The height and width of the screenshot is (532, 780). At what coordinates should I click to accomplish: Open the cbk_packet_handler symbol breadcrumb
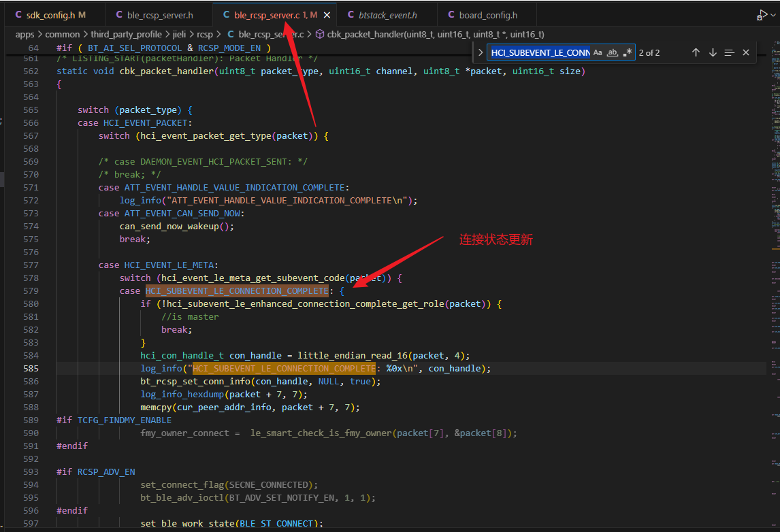tap(429, 34)
